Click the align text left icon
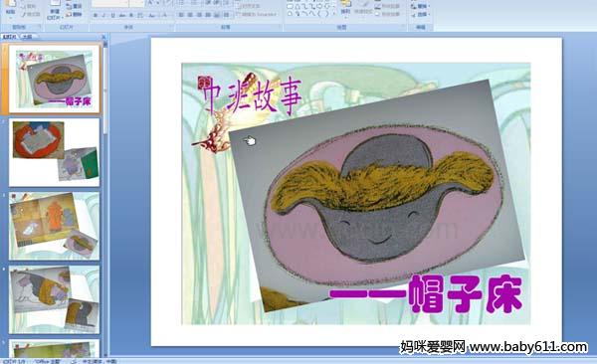Screen dimensions: 597x364 (181, 15)
